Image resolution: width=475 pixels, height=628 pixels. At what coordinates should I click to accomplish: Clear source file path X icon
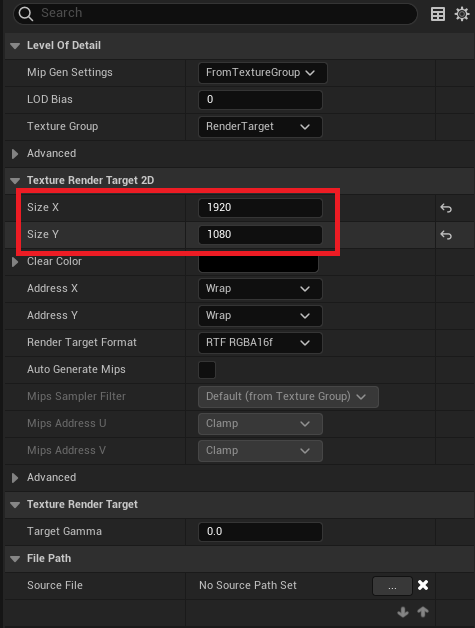(x=423, y=586)
